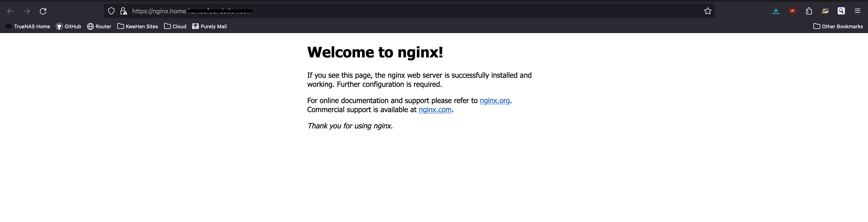This screenshot has width=868, height=222.
Task: Click the browser forward arrow
Action: pyautogui.click(x=27, y=11)
